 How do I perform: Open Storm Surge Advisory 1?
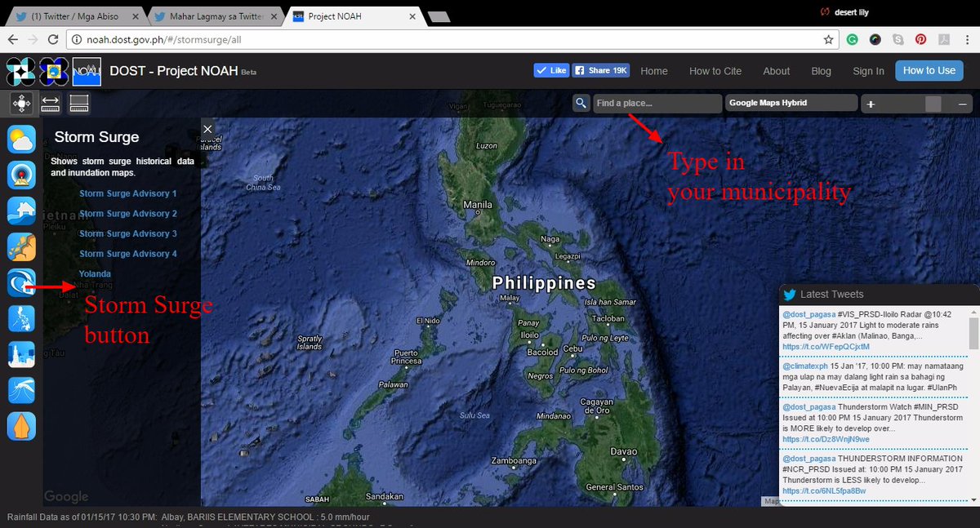click(x=128, y=193)
